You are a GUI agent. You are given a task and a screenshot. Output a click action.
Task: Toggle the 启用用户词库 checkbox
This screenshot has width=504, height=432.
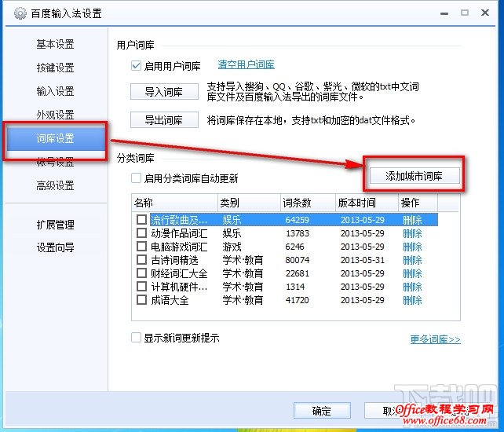136,66
